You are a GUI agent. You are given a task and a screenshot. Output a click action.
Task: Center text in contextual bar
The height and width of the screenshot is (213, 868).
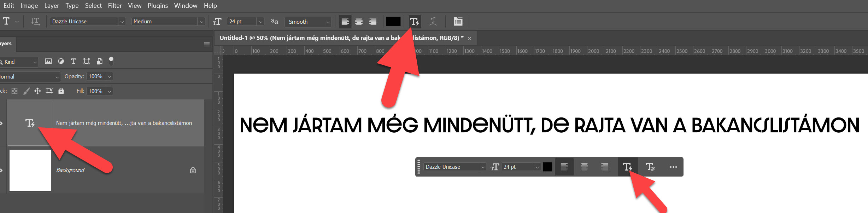(x=585, y=167)
